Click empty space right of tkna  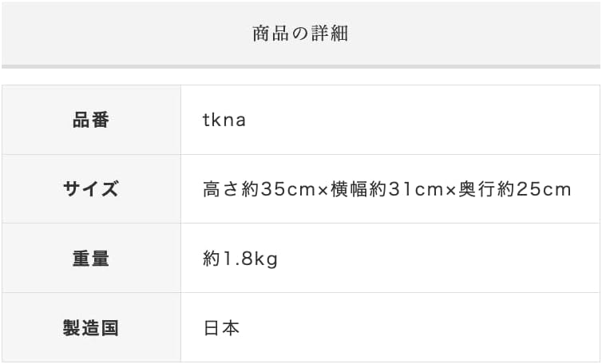coord(422,120)
